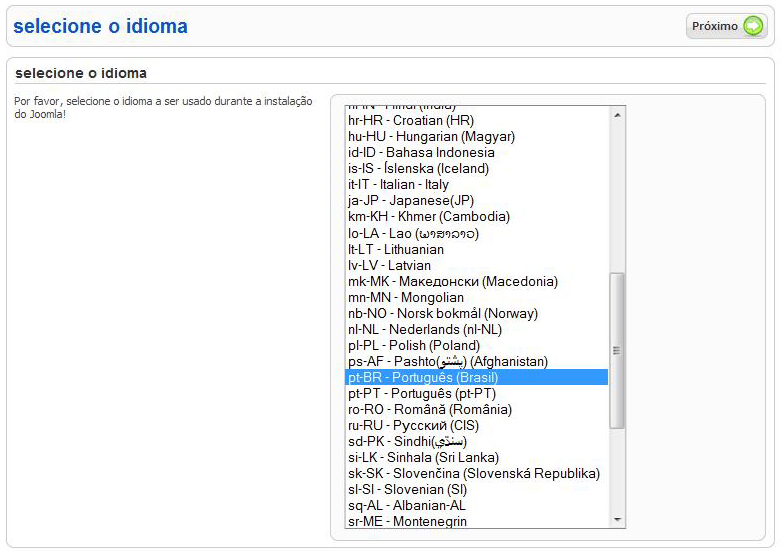Pick mn-MN - Mongolian
Image resolution: width=781 pixels, height=552 pixels.
coord(476,297)
